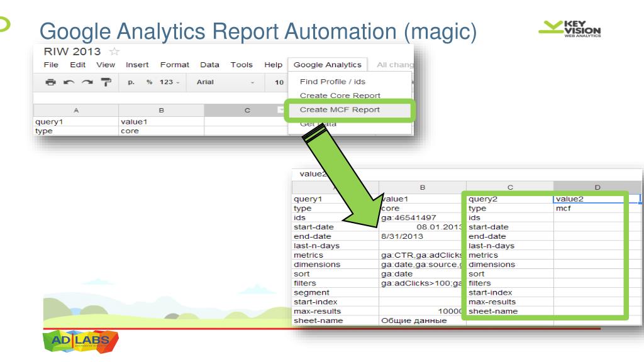Screen dimensions: 644x362
Task: Click the redo arrow icon
Action: click(x=87, y=82)
